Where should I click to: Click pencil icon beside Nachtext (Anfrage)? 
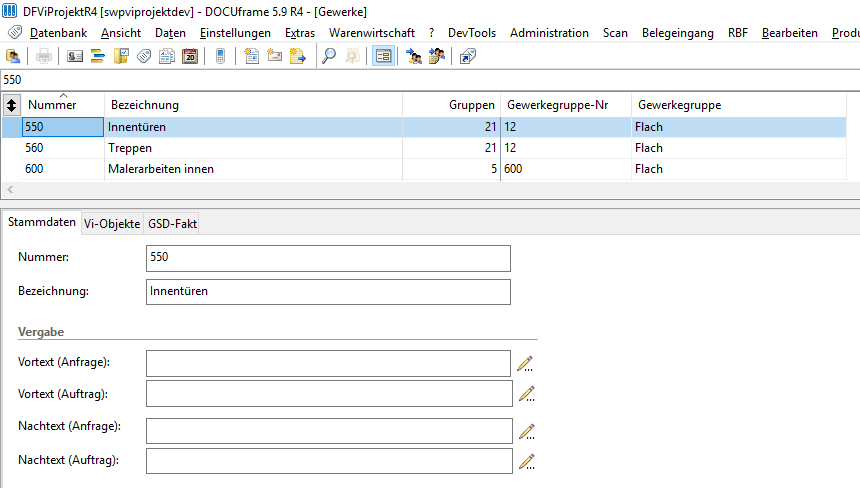coord(527,432)
